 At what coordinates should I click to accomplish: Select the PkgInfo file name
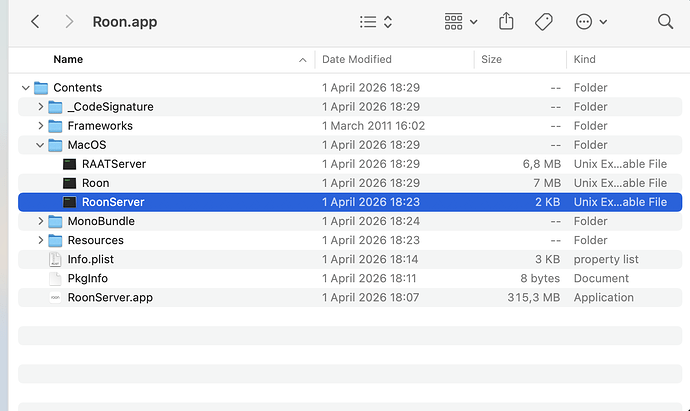pyautogui.click(x=88, y=279)
